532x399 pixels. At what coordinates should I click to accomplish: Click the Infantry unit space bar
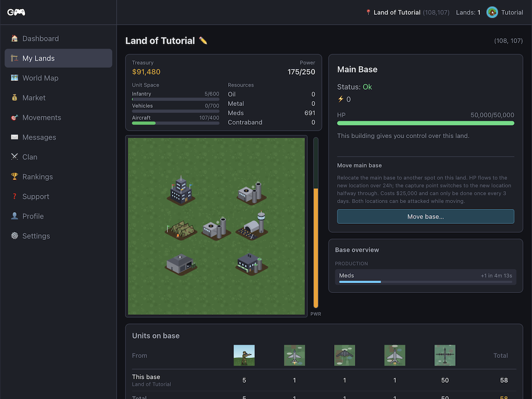176,99
